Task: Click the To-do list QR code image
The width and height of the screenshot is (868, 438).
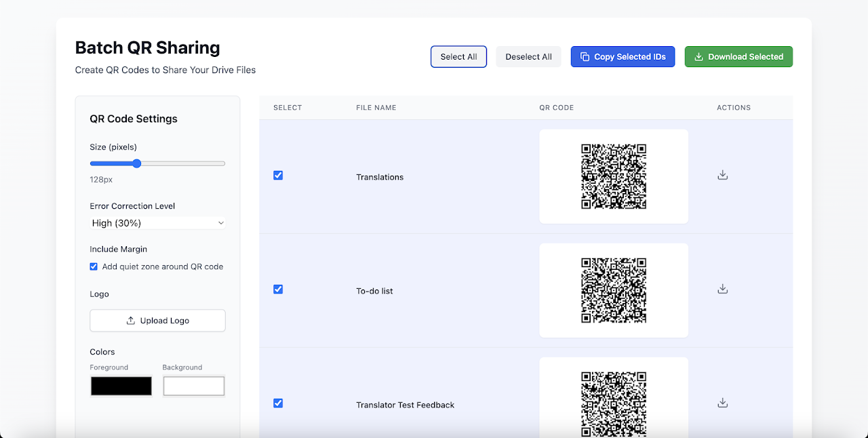Action: coord(614,290)
